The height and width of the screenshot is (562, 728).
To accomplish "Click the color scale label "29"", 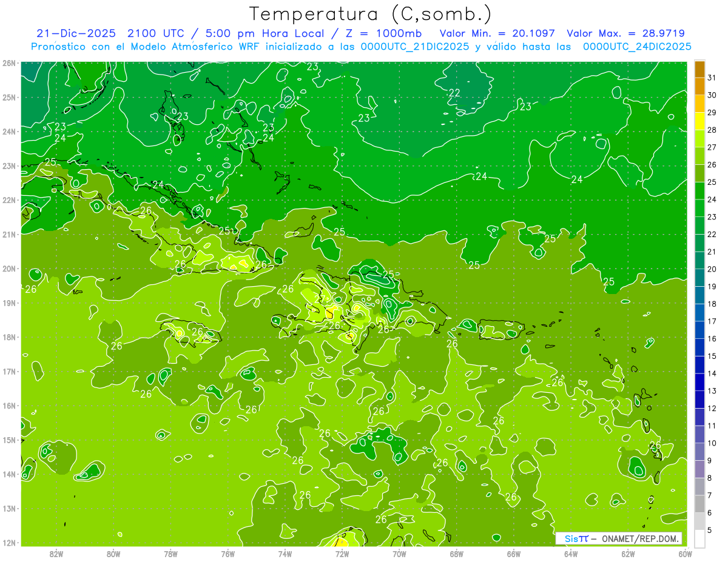I will (x=712, y=112).
